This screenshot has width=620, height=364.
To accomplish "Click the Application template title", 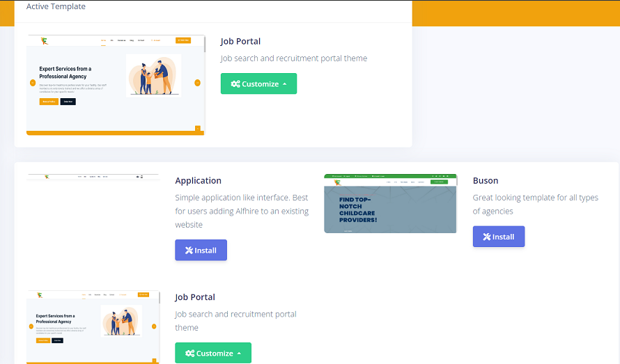I will [x=198, y=181].
